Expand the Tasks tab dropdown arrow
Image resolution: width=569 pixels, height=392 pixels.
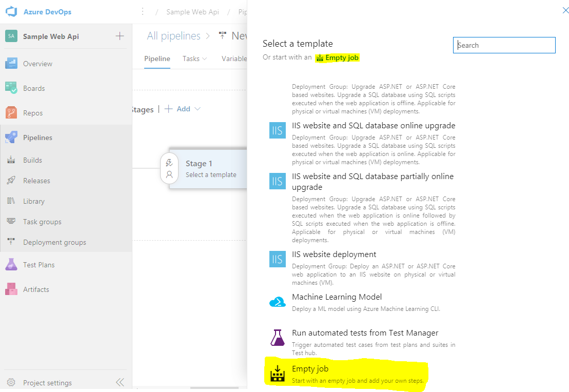[x=205, y=59]
